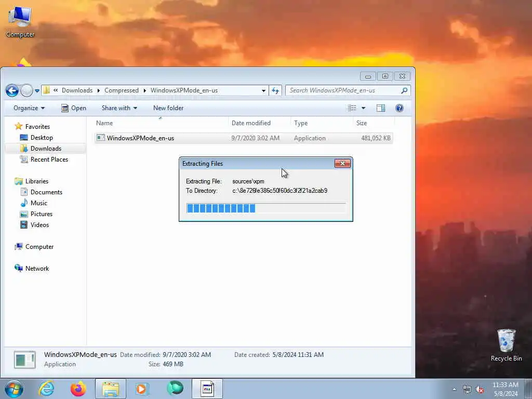
Task: Click the extraction progress bar
Action: [266, 208]
